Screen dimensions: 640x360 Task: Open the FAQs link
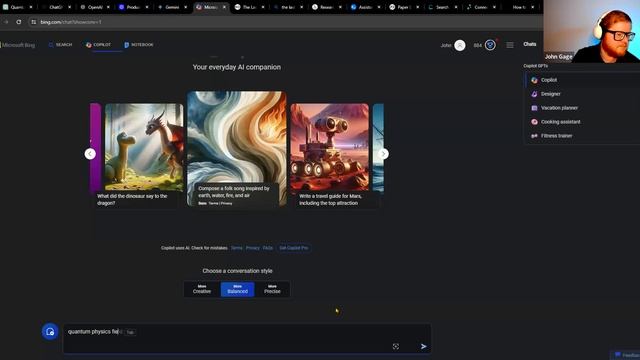pos(268,248)
